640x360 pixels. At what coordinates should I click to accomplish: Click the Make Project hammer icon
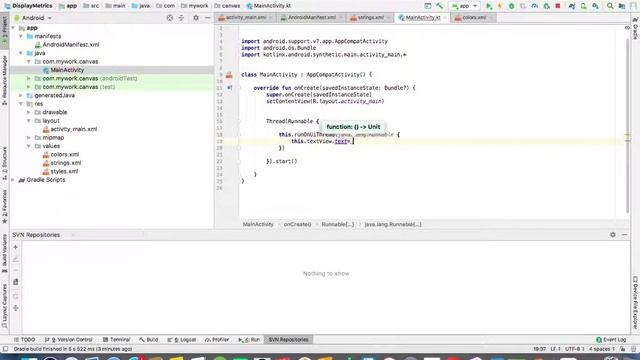440,6
